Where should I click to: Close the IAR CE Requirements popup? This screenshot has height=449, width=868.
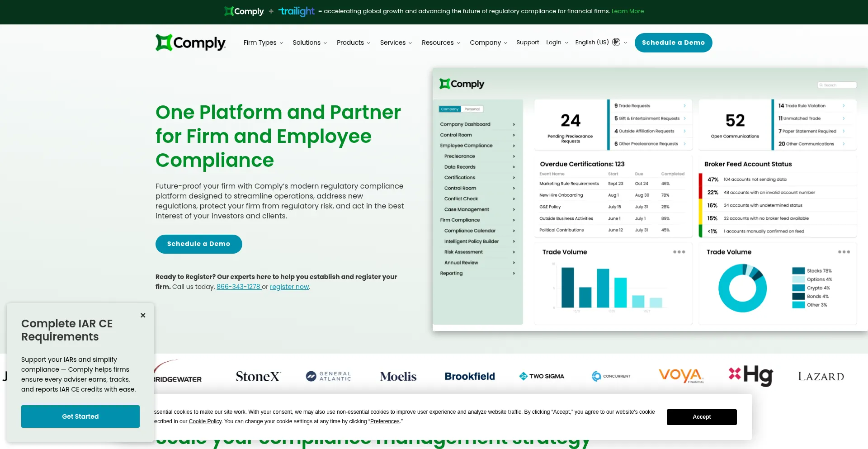pyautogui.click(x=143, y=315)
